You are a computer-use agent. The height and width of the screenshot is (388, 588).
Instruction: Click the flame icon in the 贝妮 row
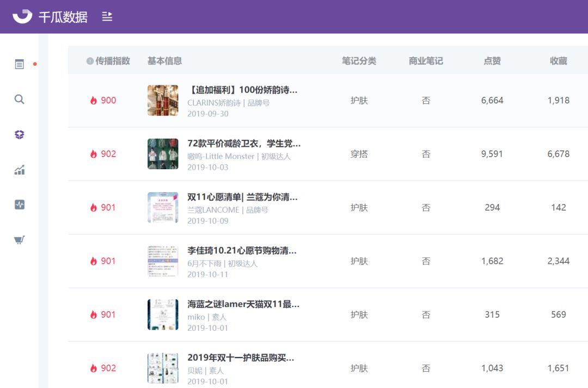click(x=94, y=368)
